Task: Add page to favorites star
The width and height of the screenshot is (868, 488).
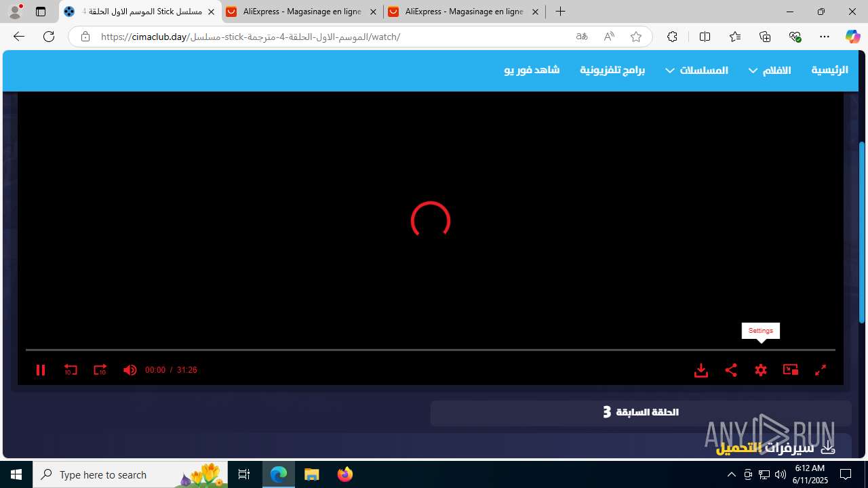Action: pos(636,37)
